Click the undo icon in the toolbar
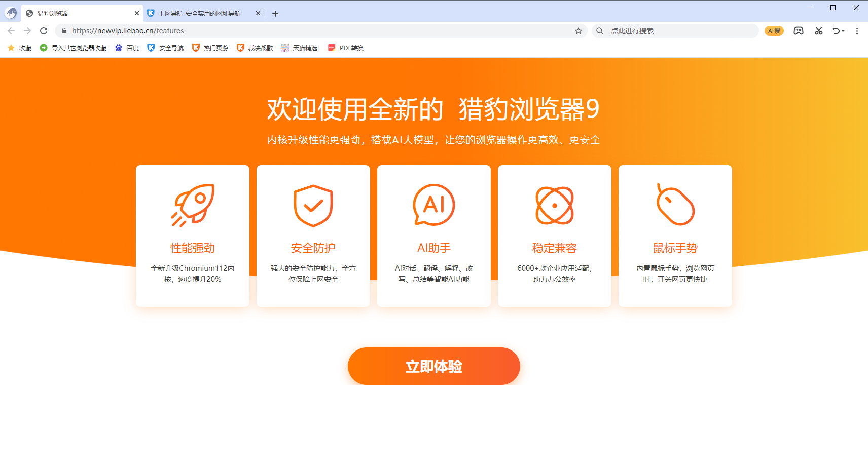This screenshot has width=868, height=468. [x=836, y=31]
